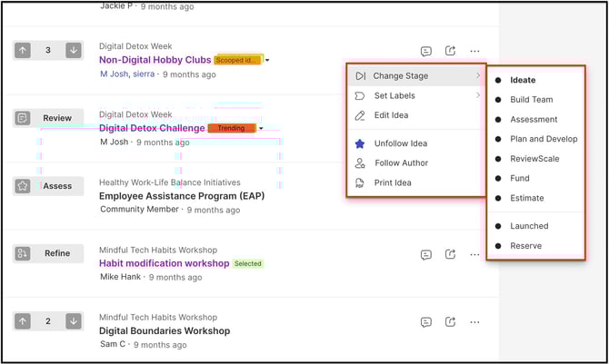Screen dimensions: 609x364
Task: Upvote the Digital Boundaries Workshop idea
Action: 25,320
